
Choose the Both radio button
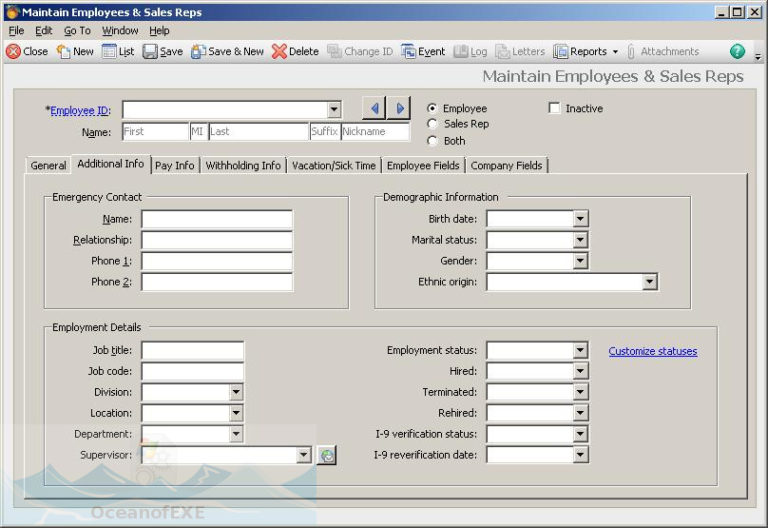(432, 140)
